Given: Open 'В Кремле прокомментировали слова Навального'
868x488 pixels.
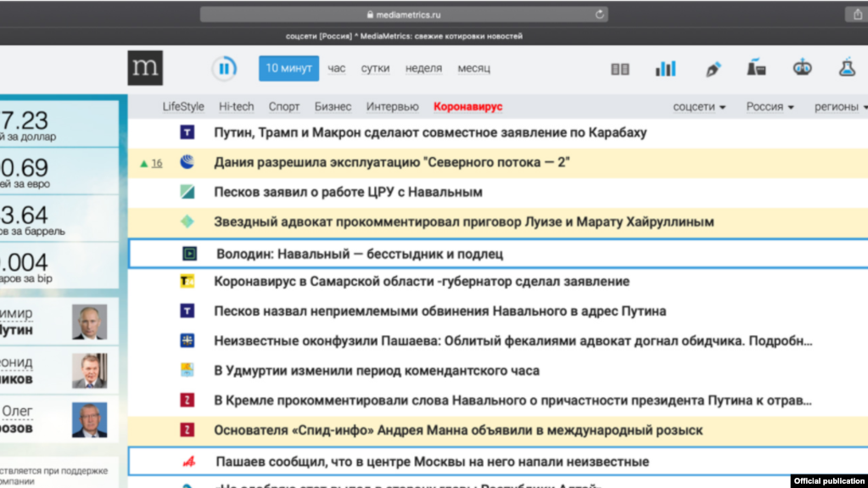Looking at the screenshot, I should click(x=512, y=401).
